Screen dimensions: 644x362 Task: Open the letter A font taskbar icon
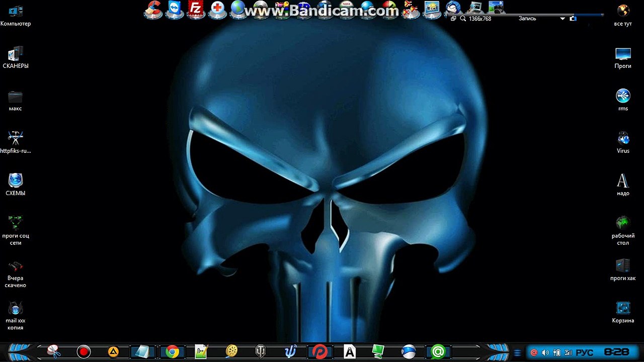coord(350,351)
